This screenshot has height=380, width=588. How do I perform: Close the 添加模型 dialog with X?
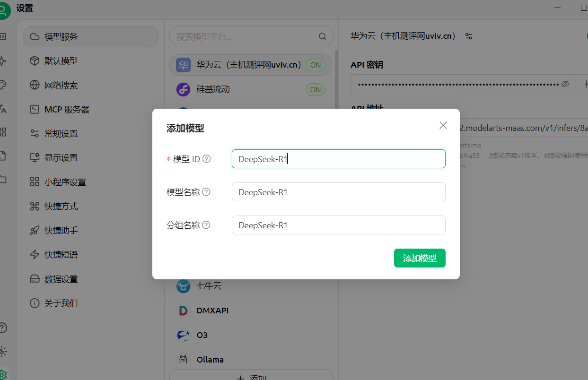[x=443, y=125]
